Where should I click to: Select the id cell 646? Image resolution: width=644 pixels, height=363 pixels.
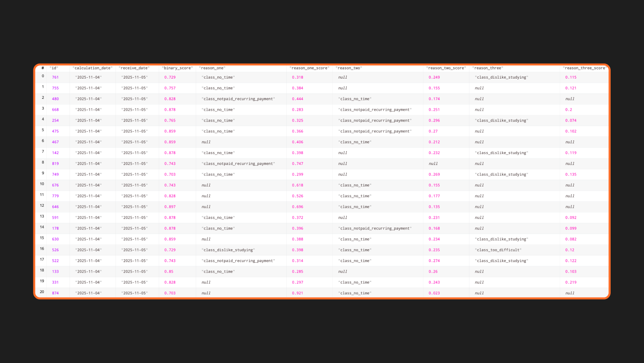coord(55,207)
